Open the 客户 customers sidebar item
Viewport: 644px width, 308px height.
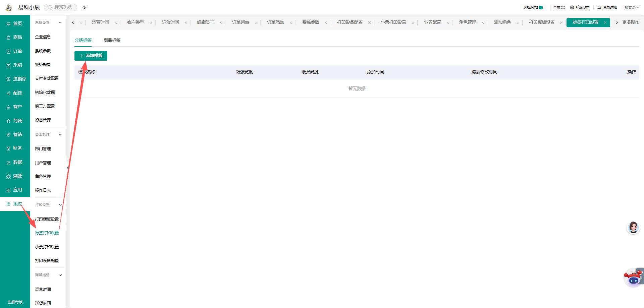coord(15,107)
